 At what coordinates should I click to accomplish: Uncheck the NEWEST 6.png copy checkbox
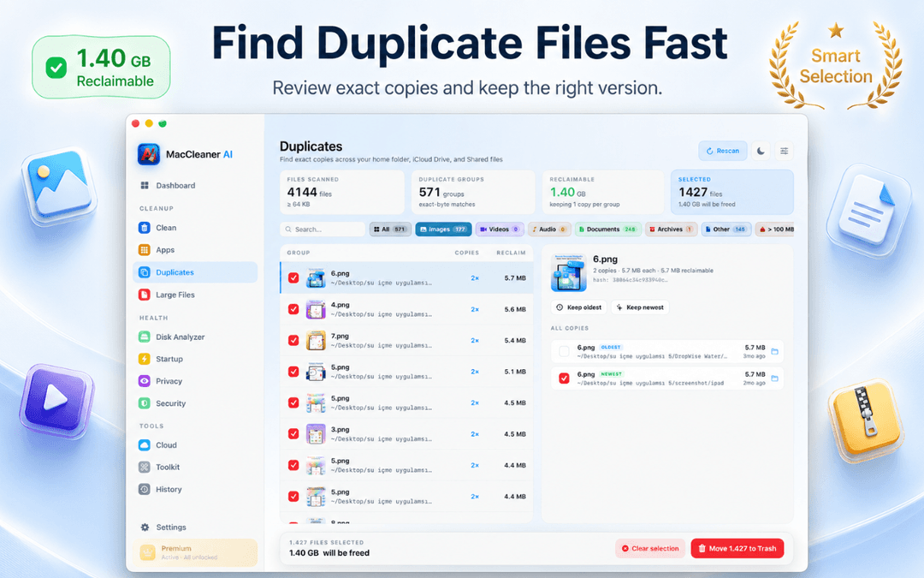click(564, 378)
